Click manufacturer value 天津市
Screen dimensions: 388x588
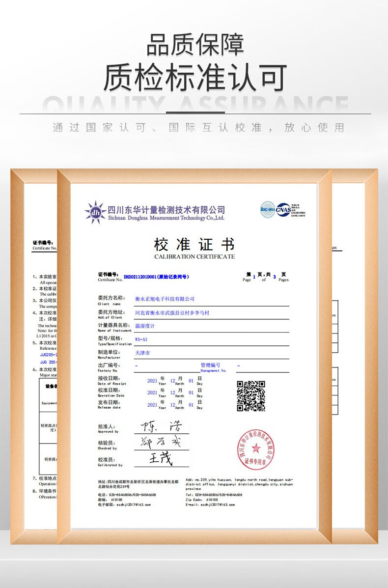pyautogui.click(x=142, y=353)
